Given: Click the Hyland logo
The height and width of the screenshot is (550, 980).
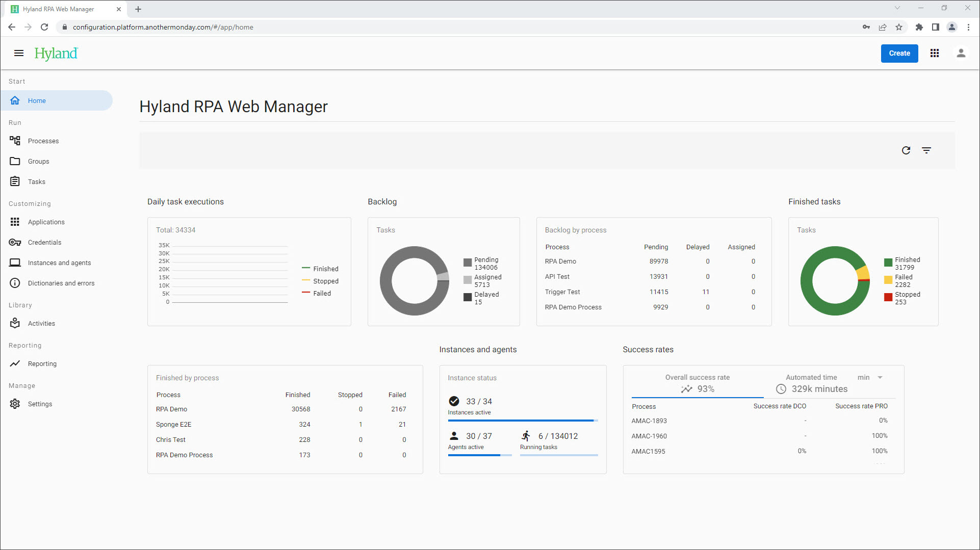Looking at the screenshot, I should [56, 53].
